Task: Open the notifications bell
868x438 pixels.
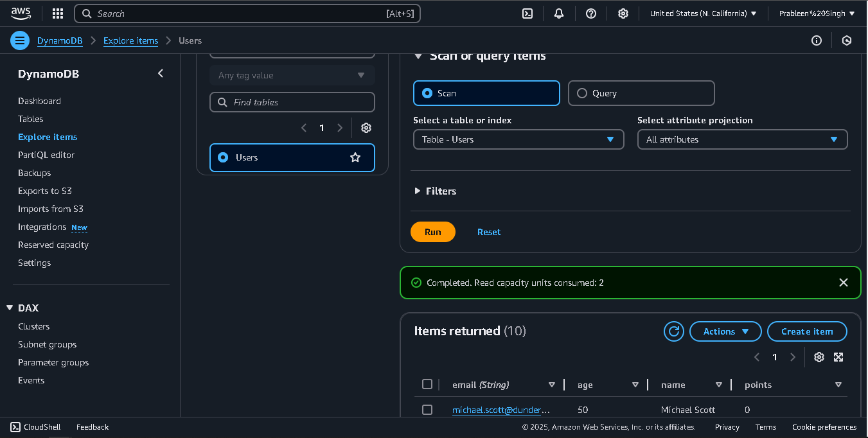Action: [x=559, y=13]
